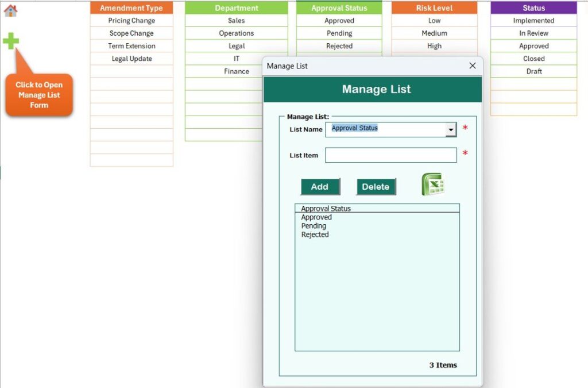Viewport: 588px width, 388px height.
Task: Select the Term Extension cell
Action: [131, 46]
